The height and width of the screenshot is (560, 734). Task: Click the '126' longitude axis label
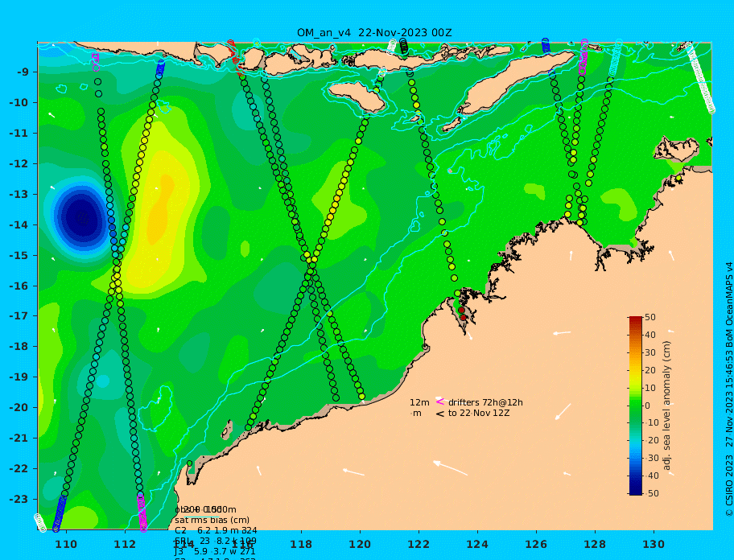point(536,544)
